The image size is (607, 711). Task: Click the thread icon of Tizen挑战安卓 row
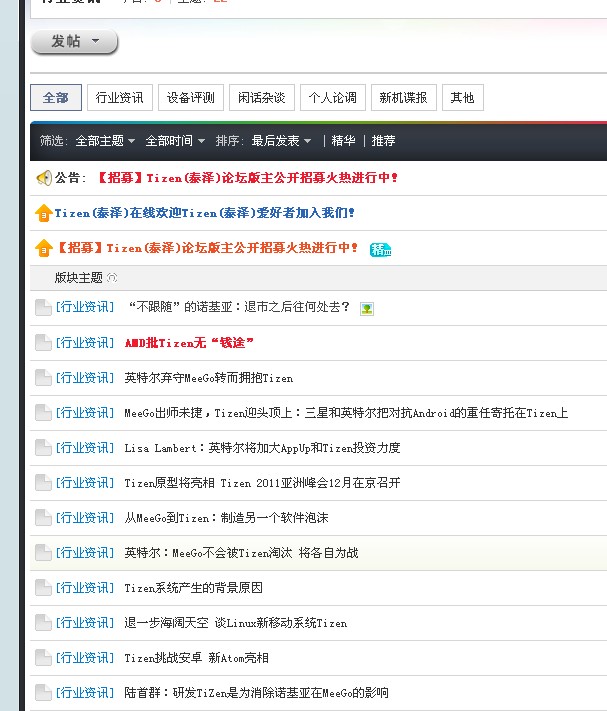(44, 658)
